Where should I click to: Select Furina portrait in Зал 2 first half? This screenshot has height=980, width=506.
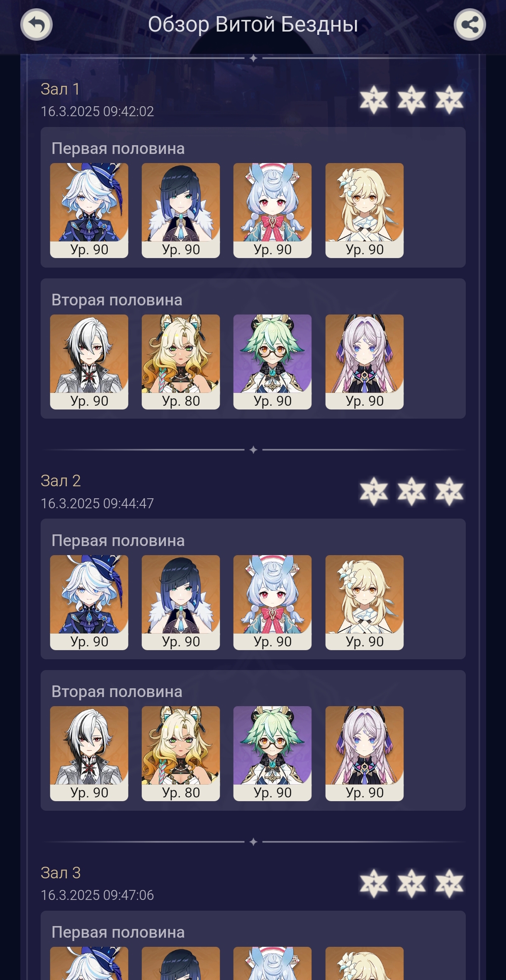click(89, 602)
